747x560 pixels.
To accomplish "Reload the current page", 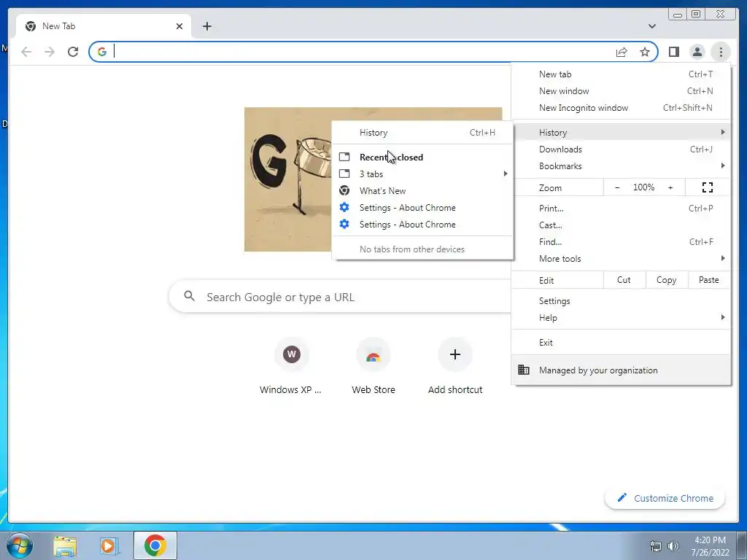I will click(x=73, y=52).
